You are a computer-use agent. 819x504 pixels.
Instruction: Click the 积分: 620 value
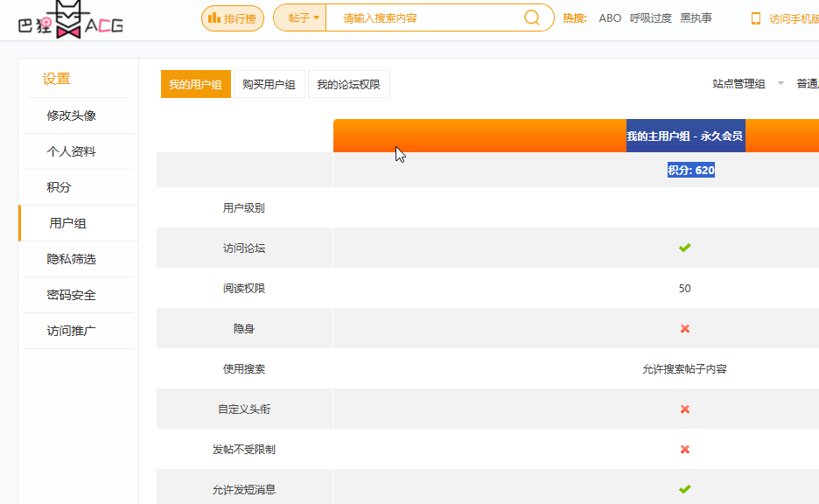[x=691, y=170]
